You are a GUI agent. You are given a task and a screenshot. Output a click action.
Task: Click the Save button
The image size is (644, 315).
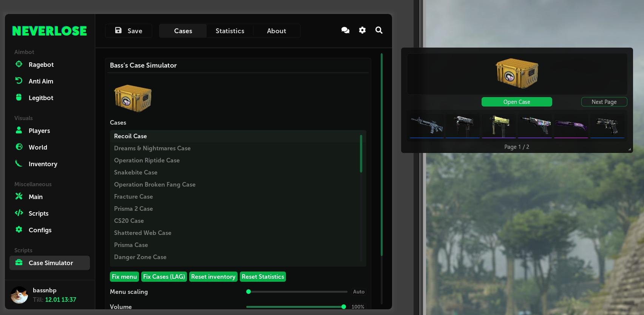tap(128, 31)
